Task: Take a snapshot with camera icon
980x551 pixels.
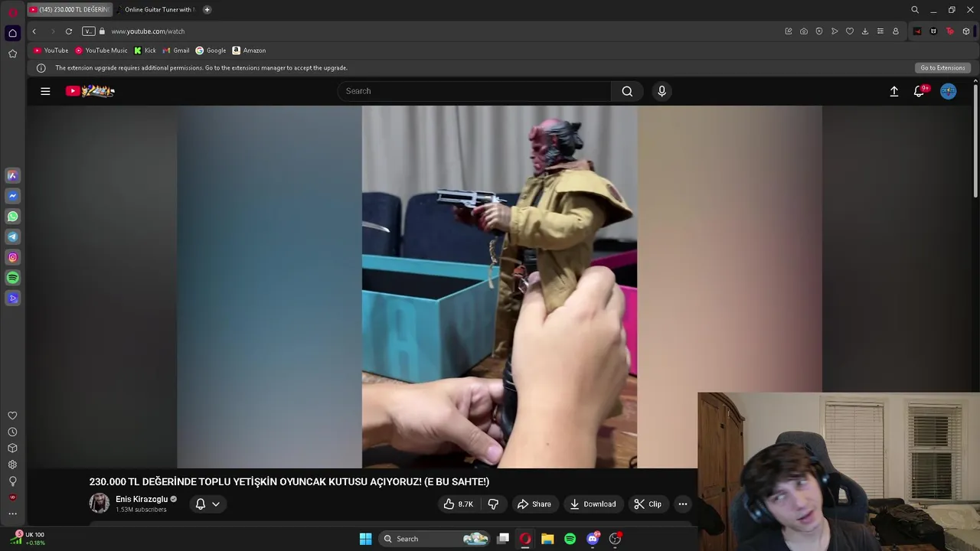Action: (x=804, y=31)
